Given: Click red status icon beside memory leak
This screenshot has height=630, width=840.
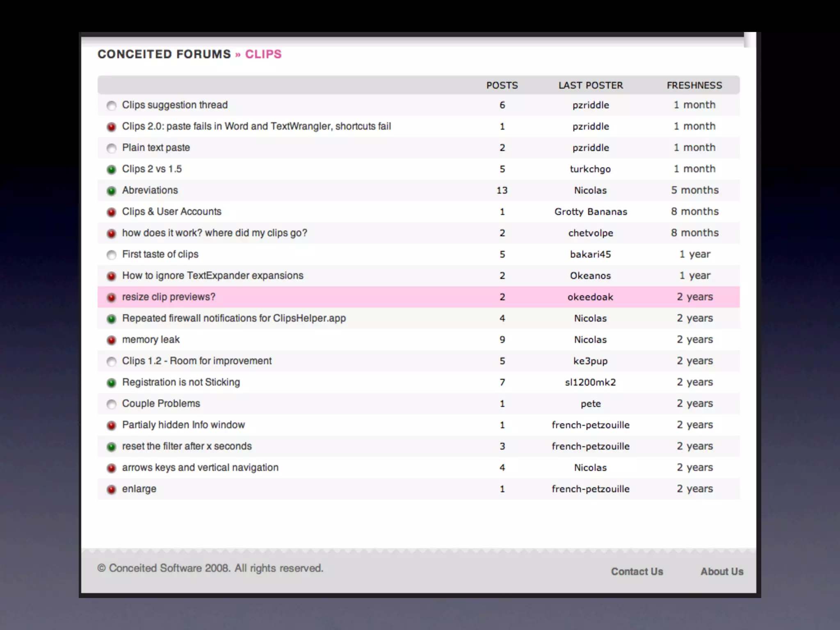Looking at the screenshot, I should click(x=111, y=340).
